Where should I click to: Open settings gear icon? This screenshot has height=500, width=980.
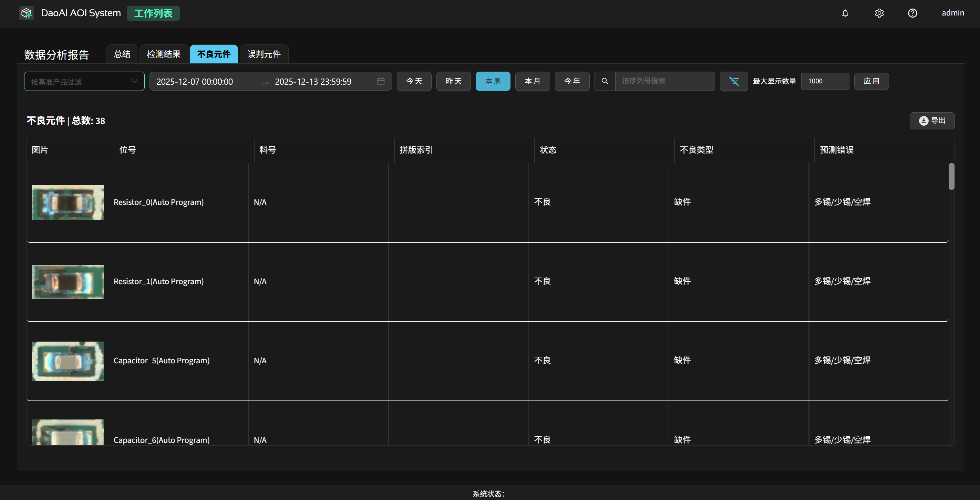point(879,13)
